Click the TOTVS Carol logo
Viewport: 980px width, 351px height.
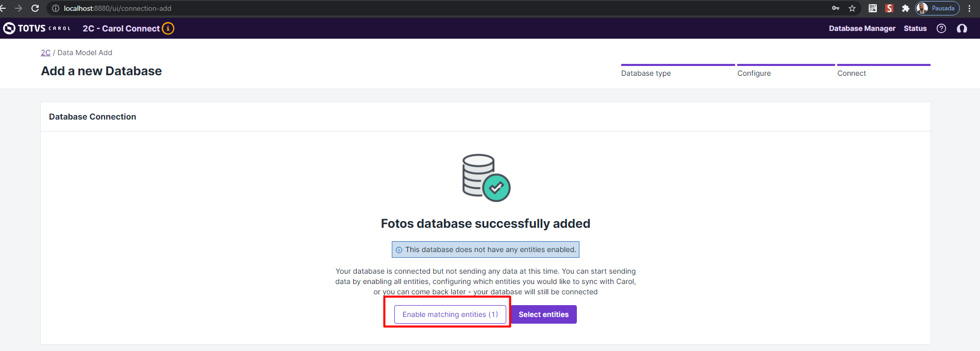[x=37, y=28]
